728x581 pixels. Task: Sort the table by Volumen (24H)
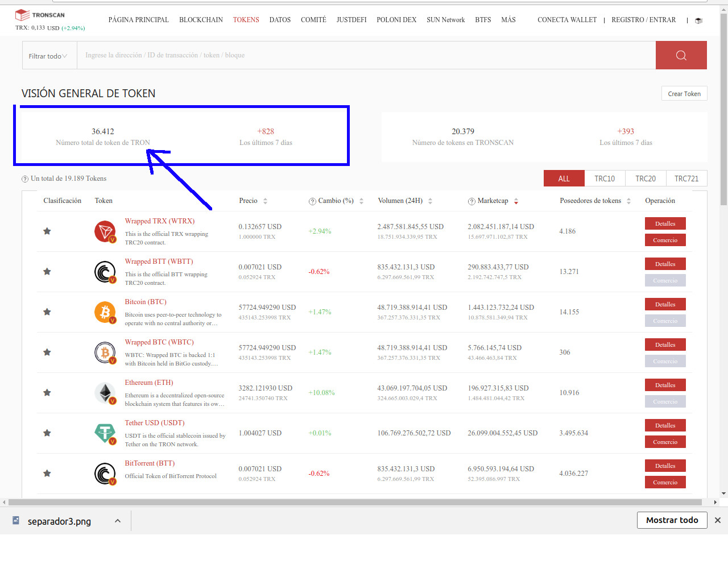click(430, 201)
